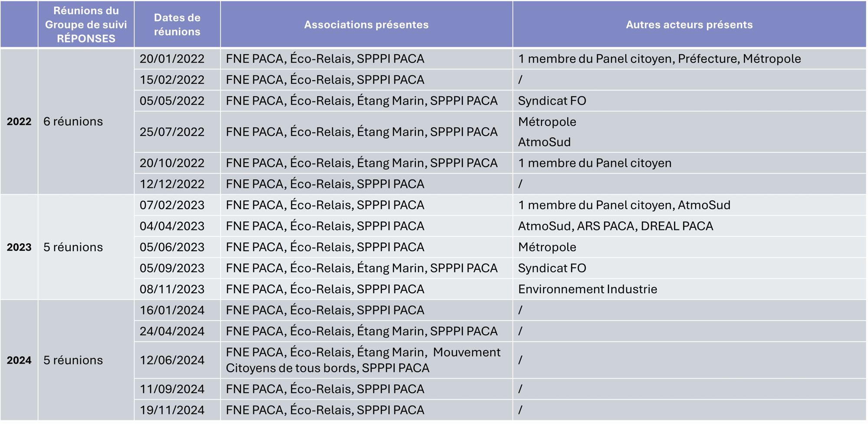Select the "Réunions du Groupe de suivi RÉPONSES" header

pyautogui.click(x=86, y=25)
